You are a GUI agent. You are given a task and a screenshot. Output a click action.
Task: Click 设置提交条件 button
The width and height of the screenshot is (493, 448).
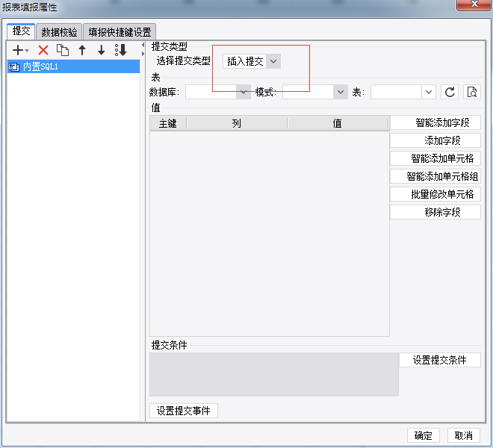[440, 360]
